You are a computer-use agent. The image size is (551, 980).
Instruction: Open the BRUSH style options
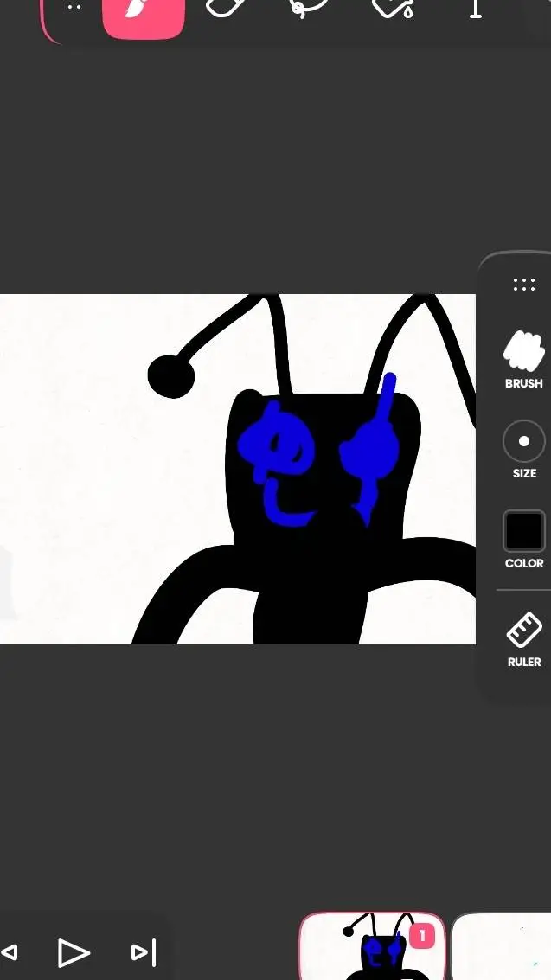tap(523, 350)
